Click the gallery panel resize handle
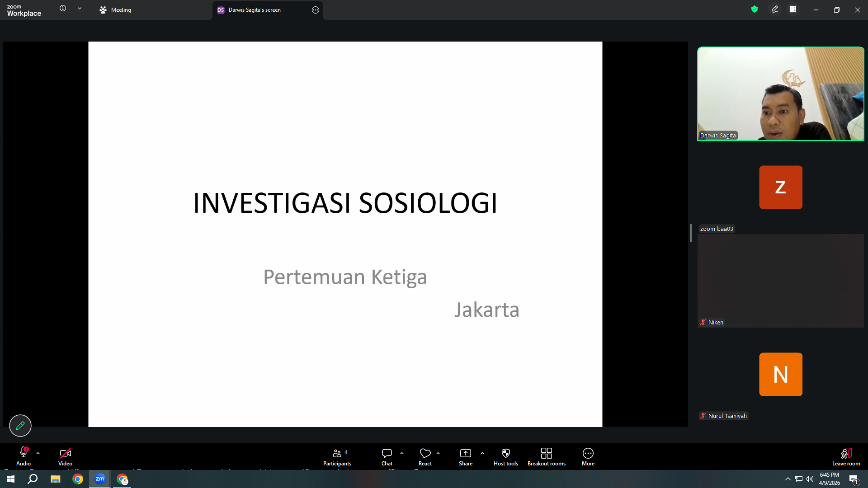The image size is (868, 488). (x=691, y=233)
